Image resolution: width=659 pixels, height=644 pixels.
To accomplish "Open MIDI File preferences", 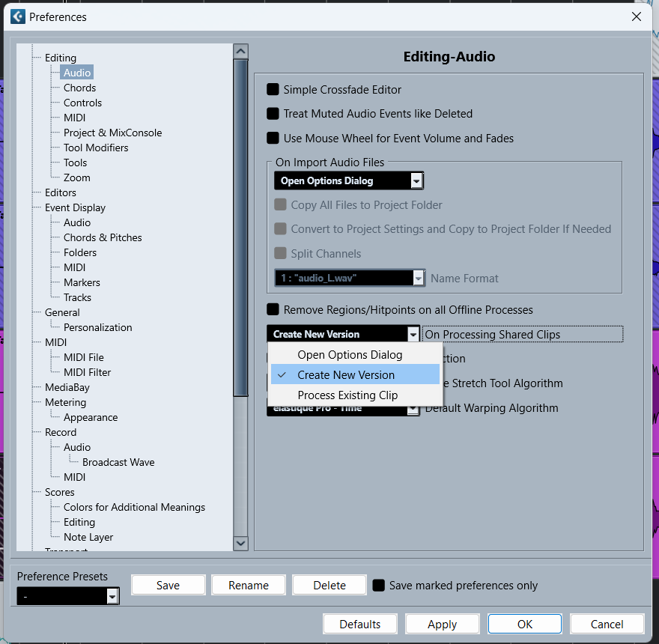I will [84, 357].
